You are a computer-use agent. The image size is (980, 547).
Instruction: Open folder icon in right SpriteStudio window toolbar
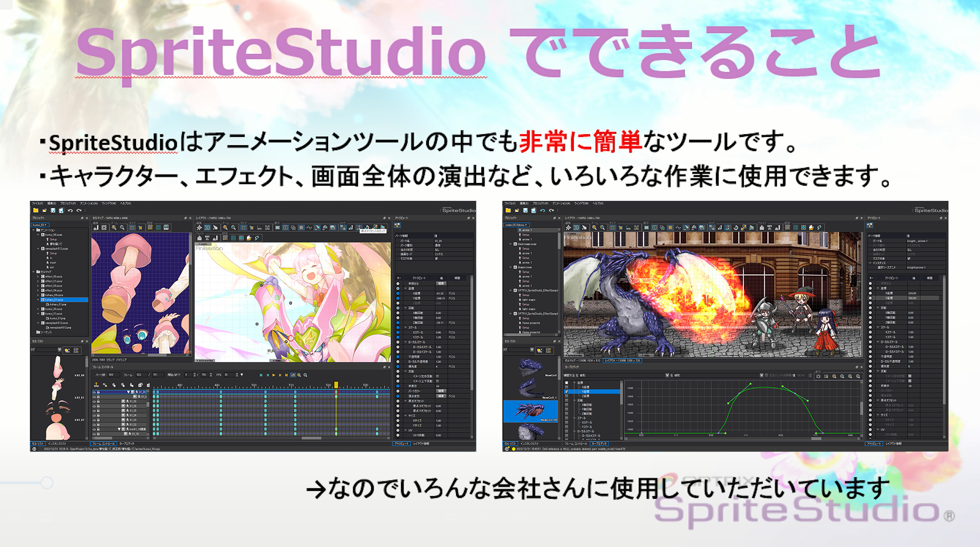coord(517,210)
